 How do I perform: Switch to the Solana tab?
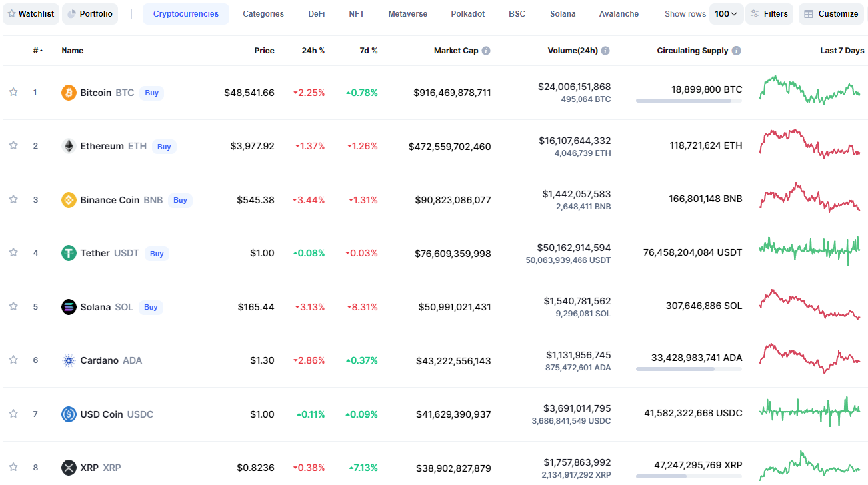pyautogui.click(x=563, y=14)
